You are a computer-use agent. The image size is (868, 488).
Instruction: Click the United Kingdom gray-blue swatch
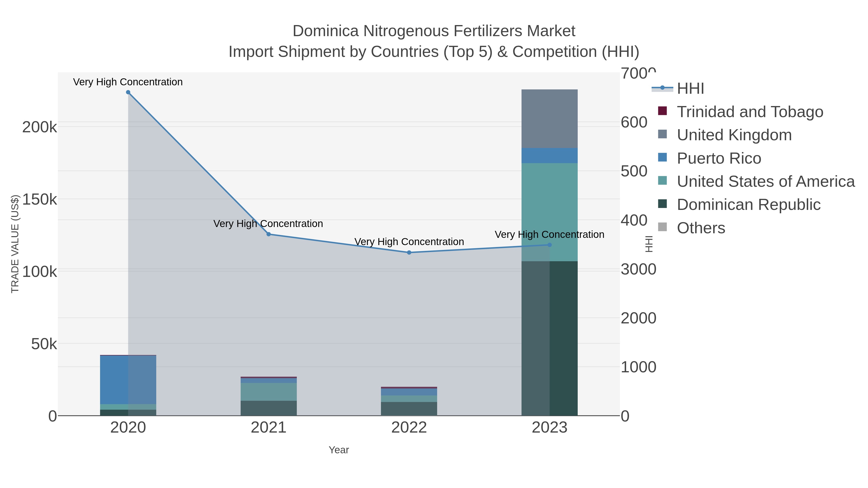pos(663,134)
